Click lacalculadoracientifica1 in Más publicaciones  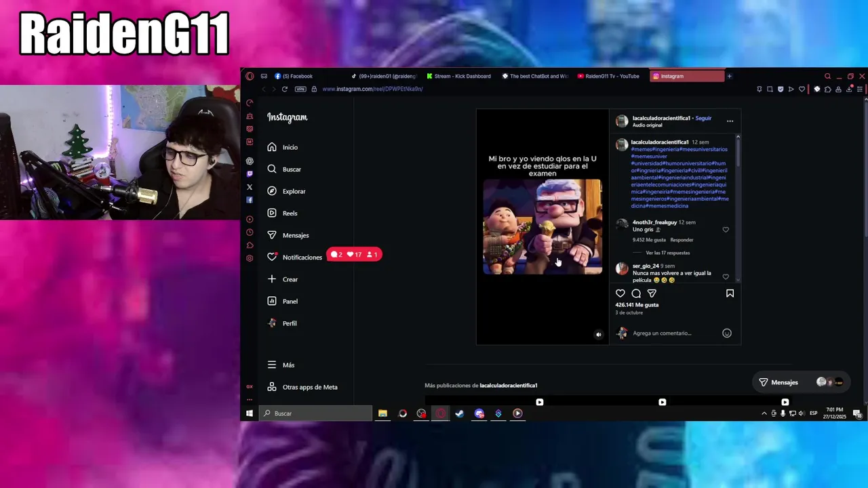pos(509,386)
